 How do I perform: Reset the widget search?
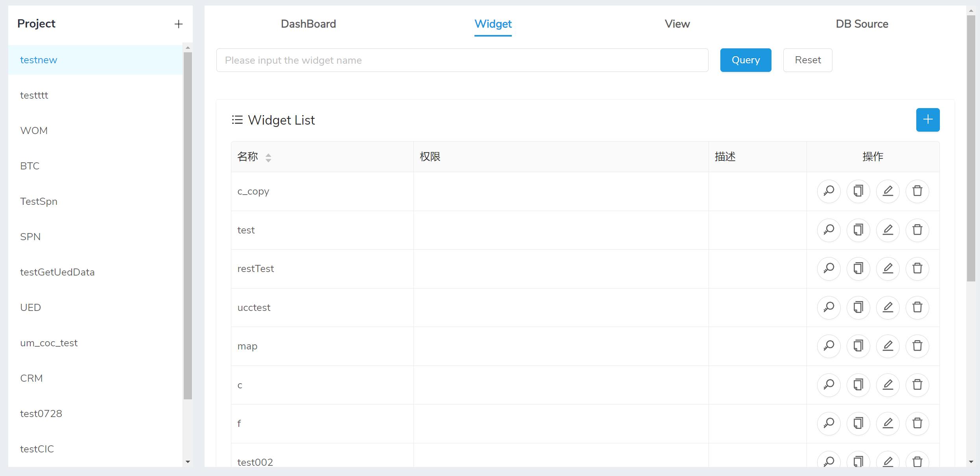click(808, 60)
